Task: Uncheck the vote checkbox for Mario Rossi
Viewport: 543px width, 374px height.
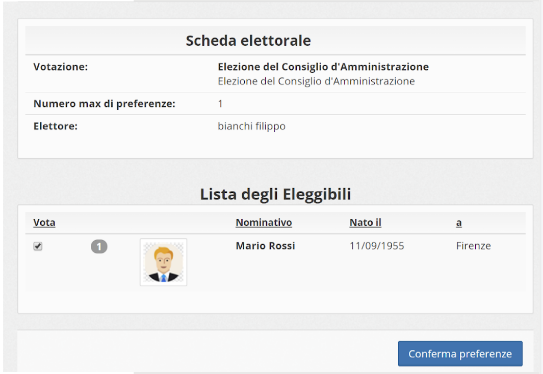Action: (x=38, y=246)
